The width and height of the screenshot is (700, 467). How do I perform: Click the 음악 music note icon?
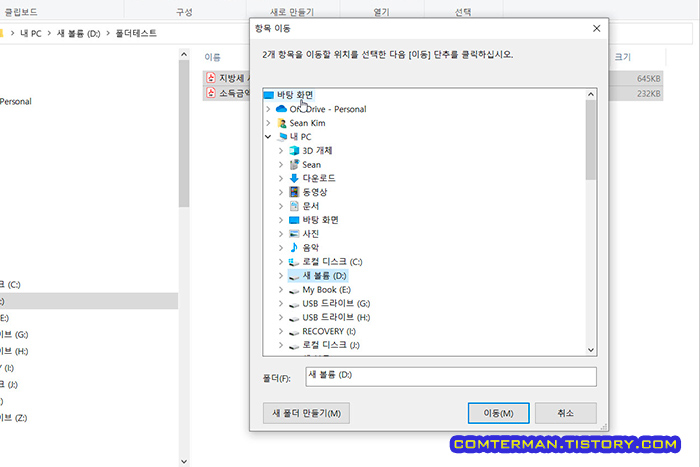tap(294, 247)
